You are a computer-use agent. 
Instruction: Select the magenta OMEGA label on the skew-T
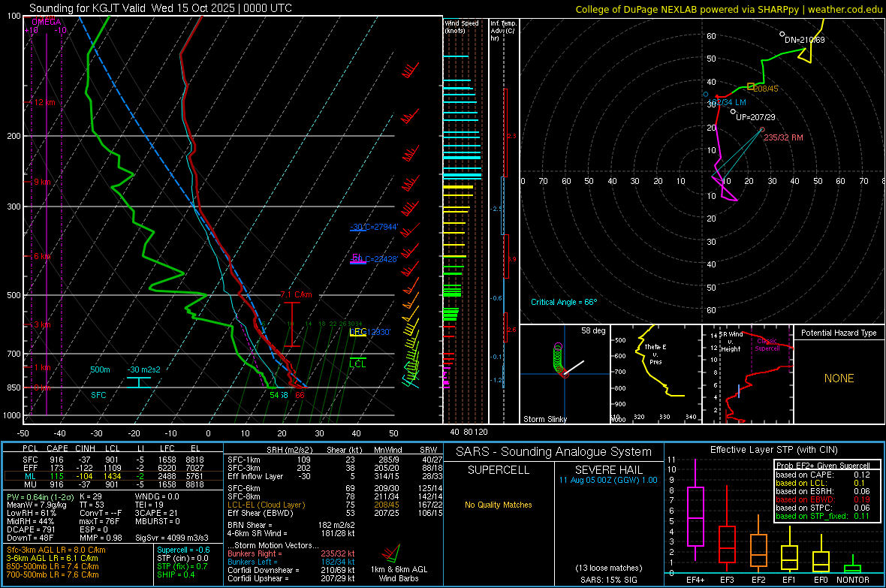tap(47, 22)
